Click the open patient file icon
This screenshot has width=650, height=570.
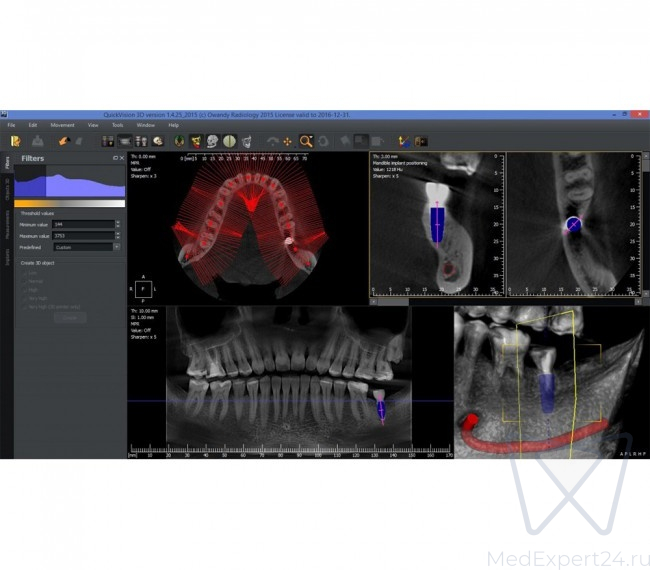(16, 141)
